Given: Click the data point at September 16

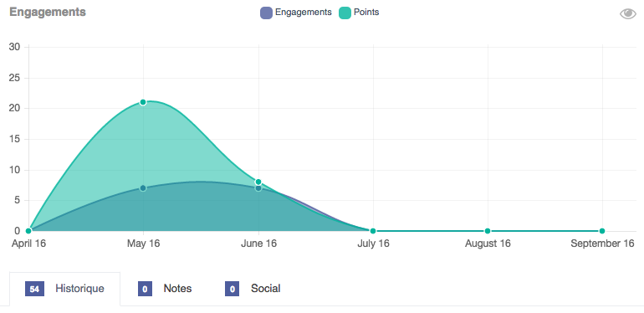Looking at the screenshot, I should tap(602, 231).
